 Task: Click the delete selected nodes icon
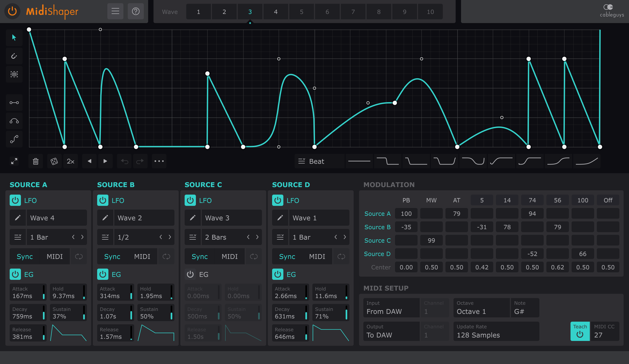coord(36,161)
